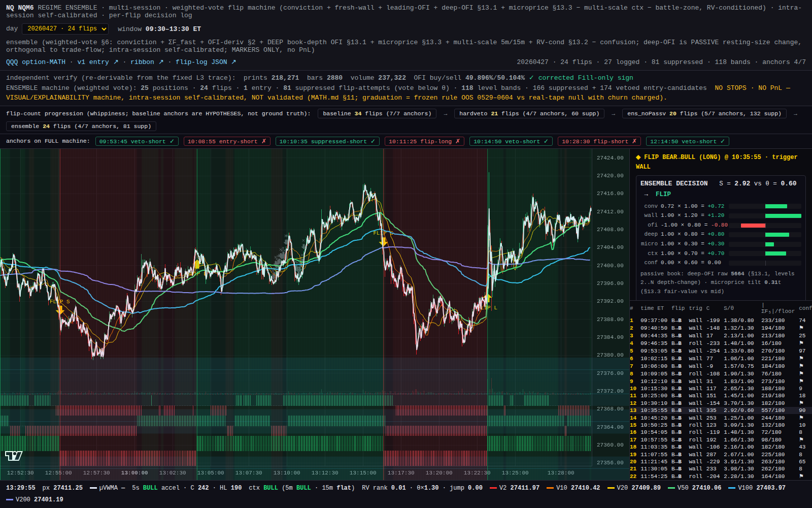The width and height of the screenshot is (812, 508).
Task: Select the baseline 34 flips chip
Action: [x=377, y=114]
